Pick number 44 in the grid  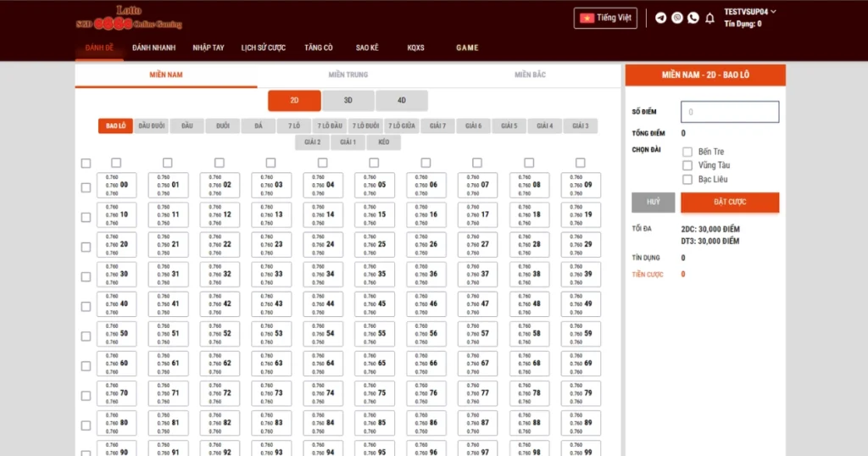323,303
